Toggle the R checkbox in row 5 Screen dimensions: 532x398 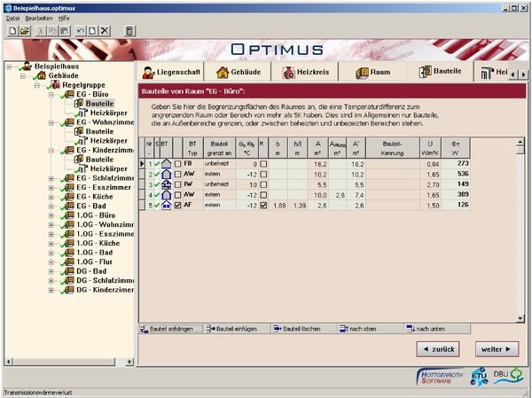[263, 206]
